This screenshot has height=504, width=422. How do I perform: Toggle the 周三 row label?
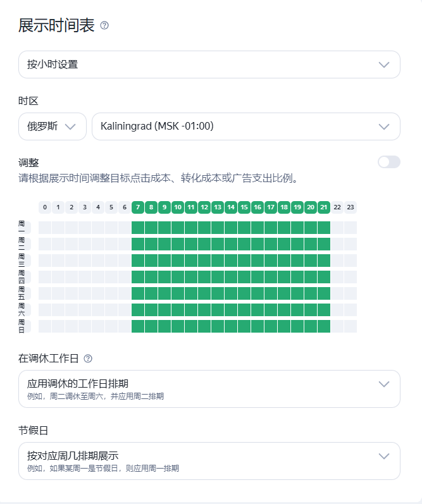(x=24, y=261)
